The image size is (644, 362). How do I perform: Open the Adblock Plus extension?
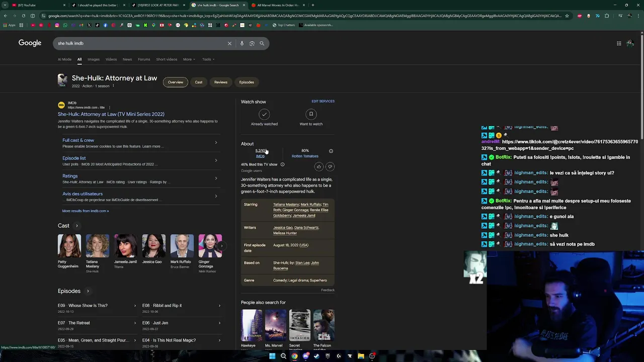(x=580, y=16)
